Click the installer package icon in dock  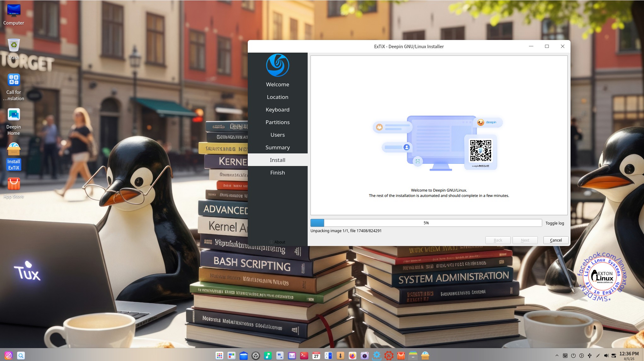[x=425, y=356]
